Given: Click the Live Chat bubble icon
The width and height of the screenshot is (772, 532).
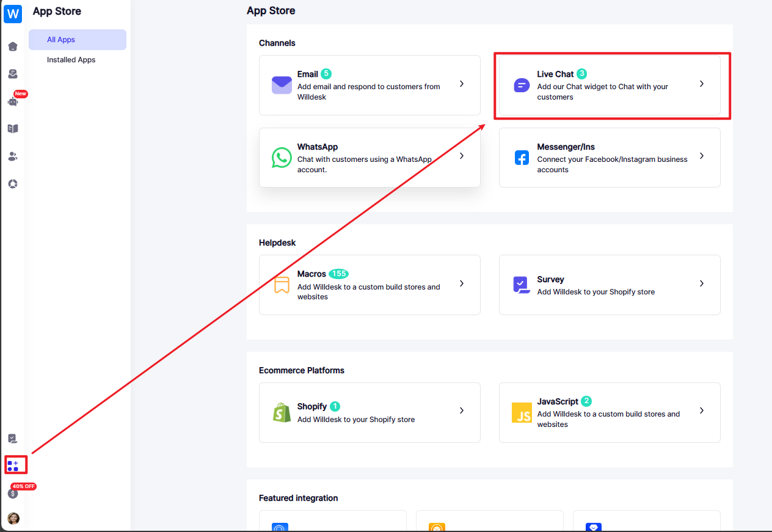Looking at the screenshot, I should (x=522, y=85).
